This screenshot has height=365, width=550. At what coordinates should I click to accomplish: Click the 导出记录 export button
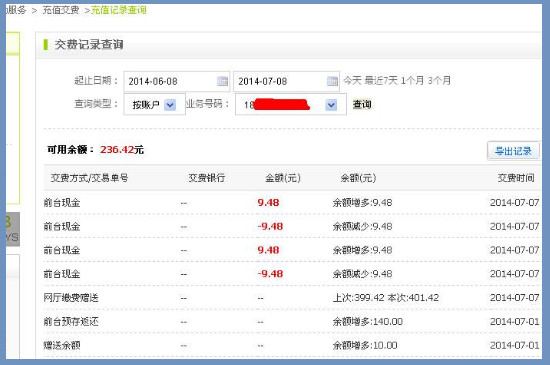513,151
